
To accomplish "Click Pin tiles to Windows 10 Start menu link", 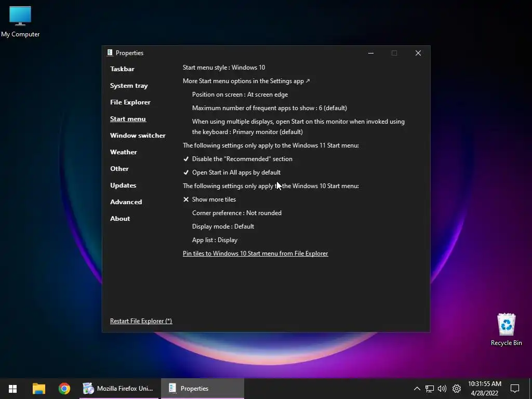I will click(256, 254).
